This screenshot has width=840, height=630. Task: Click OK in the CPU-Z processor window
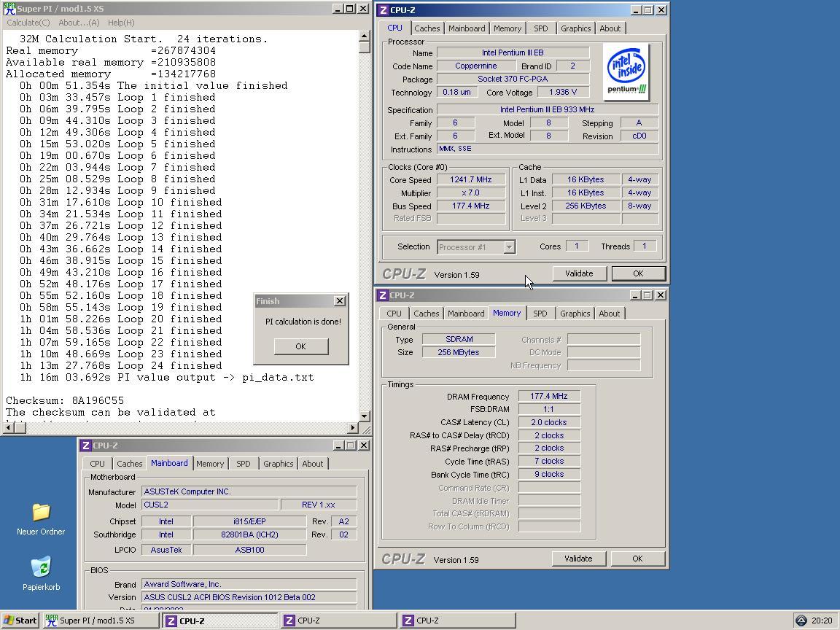pyautogui.click(x=639, y=273)
